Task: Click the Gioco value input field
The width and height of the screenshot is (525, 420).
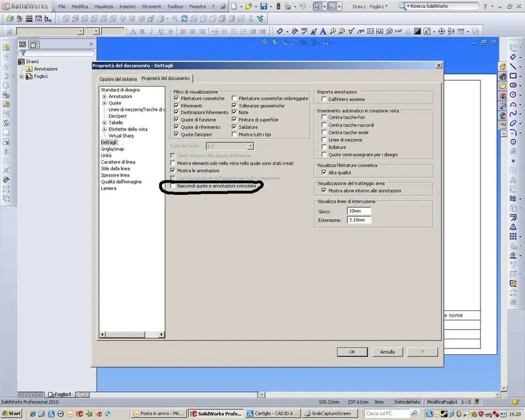Action: [359, 211]
